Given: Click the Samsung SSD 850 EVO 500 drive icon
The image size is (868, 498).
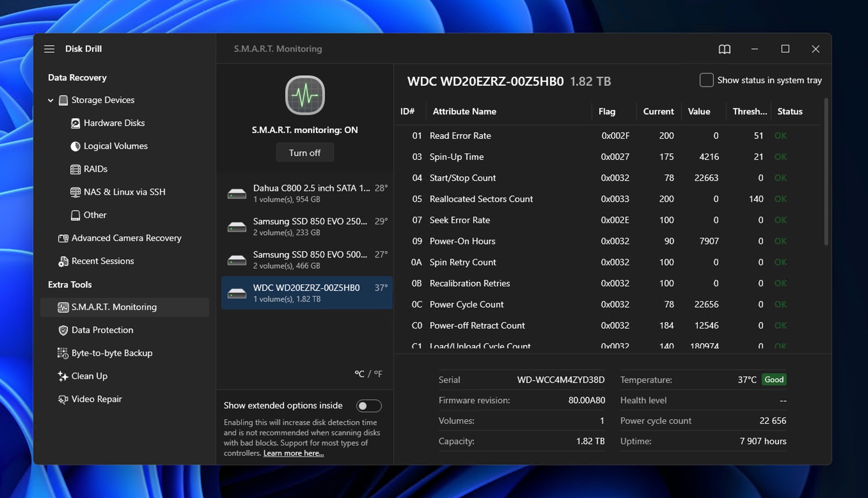Looking at the screenshot, I should click(237, 260).
